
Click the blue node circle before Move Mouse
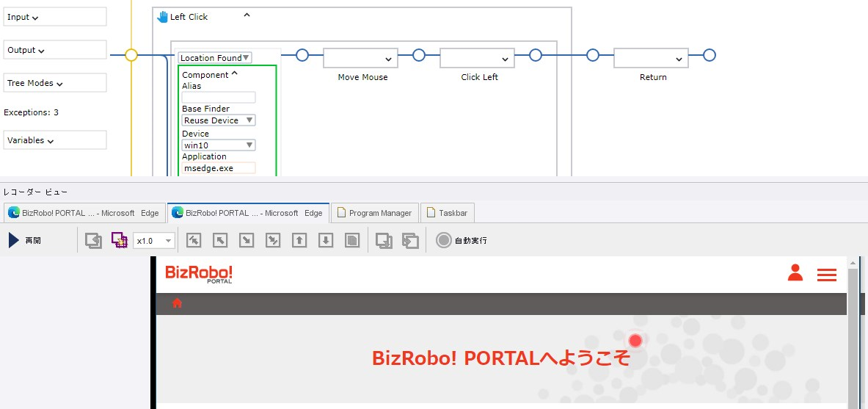[302, 55]
